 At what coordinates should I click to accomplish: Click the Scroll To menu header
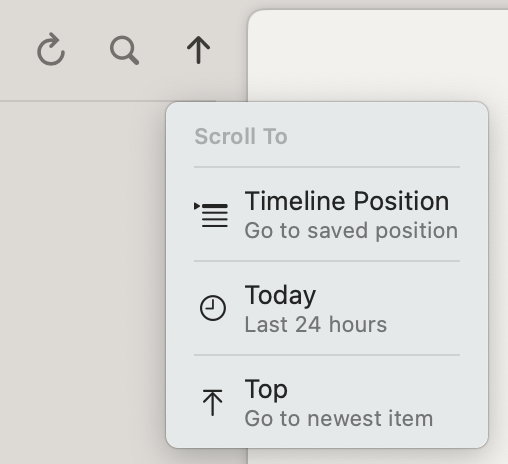[241, 136]
